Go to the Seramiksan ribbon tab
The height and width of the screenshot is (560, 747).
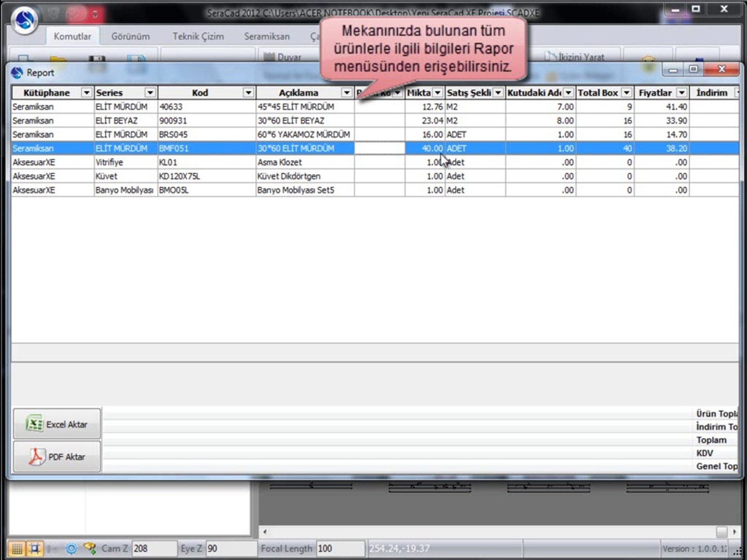[x=267, y=36]
